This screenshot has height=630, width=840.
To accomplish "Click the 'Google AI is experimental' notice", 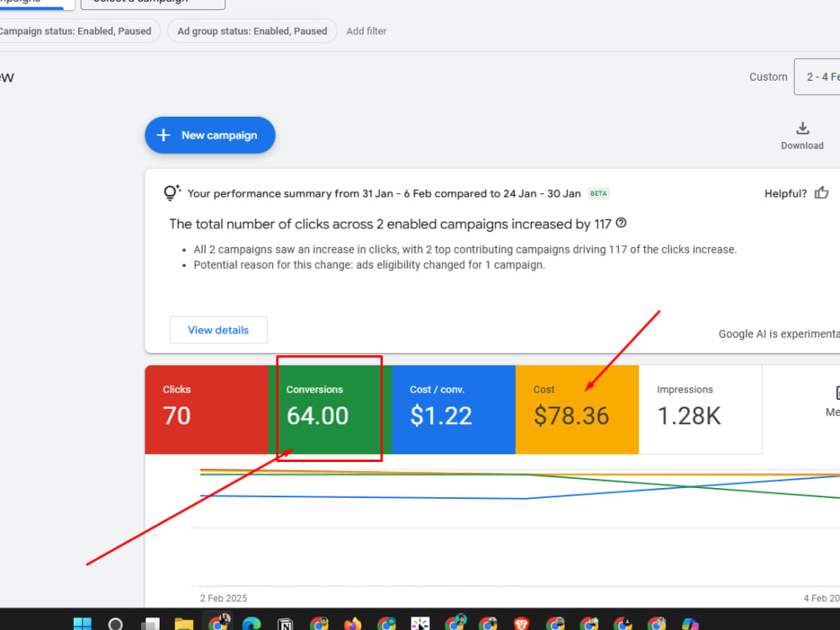I will (x=779, y=333).
